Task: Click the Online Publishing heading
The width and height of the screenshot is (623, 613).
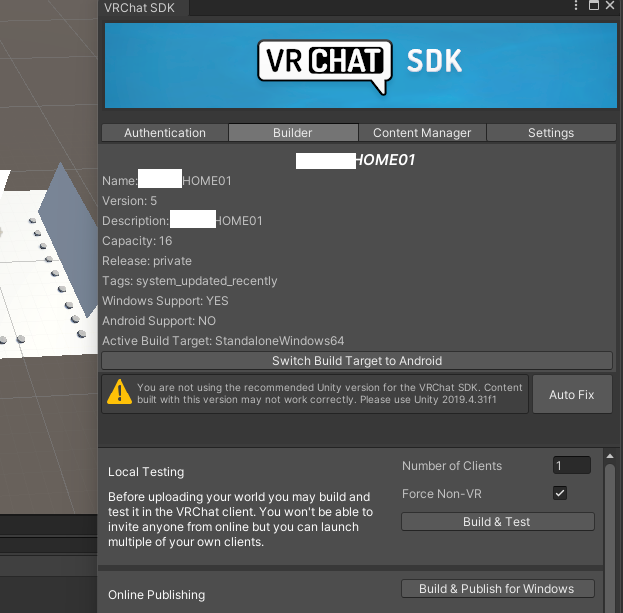Action: 157,595
